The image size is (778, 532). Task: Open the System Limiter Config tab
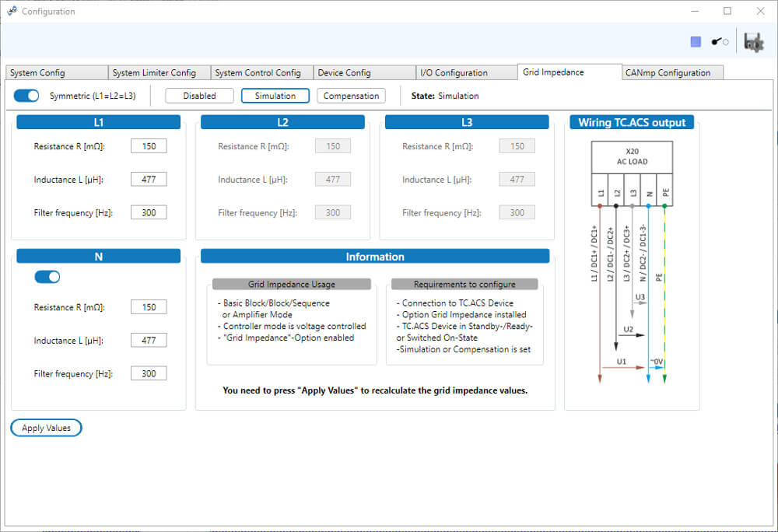158,72
